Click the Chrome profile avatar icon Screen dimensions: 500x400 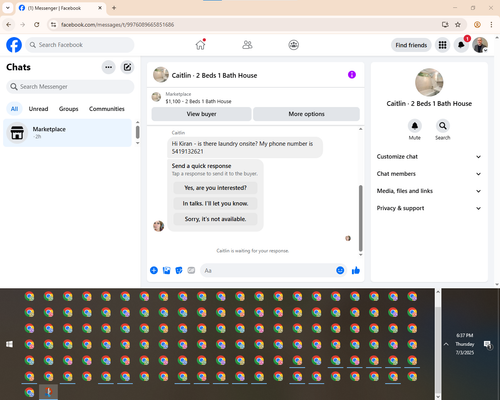coord(477,25)
